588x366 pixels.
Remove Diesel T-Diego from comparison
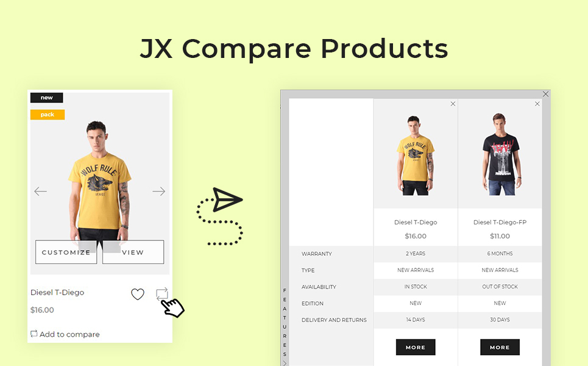point(453,104)
